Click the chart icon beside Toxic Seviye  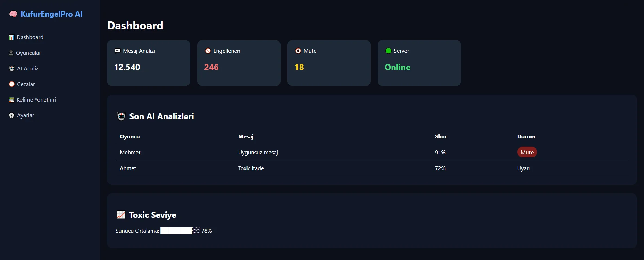coord(121,215)
